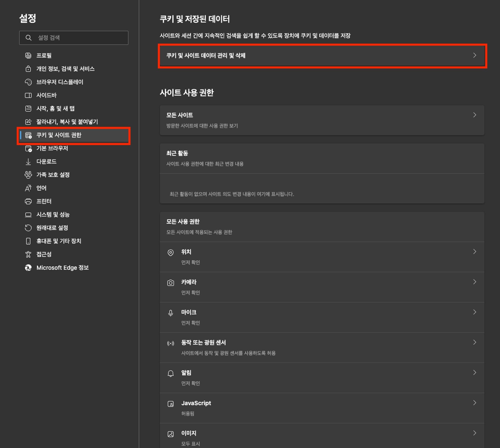Open JavaScript permission via its chevron

(x=474, y=402)
